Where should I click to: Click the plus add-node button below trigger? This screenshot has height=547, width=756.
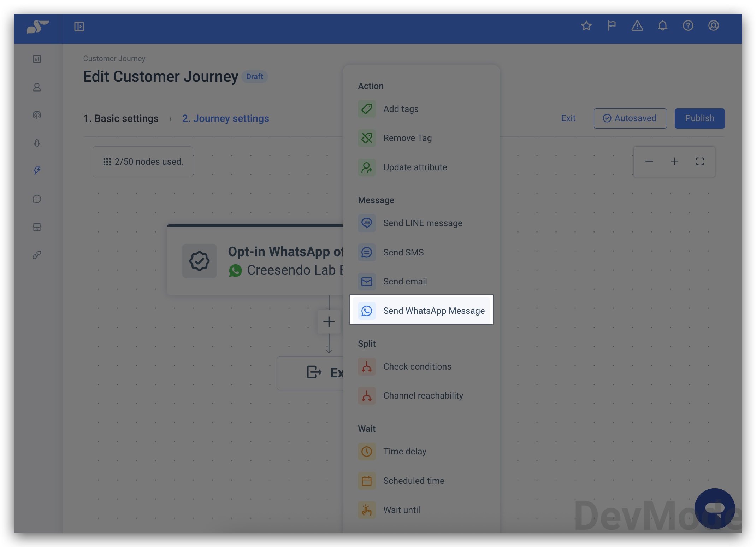click(329, 322)
